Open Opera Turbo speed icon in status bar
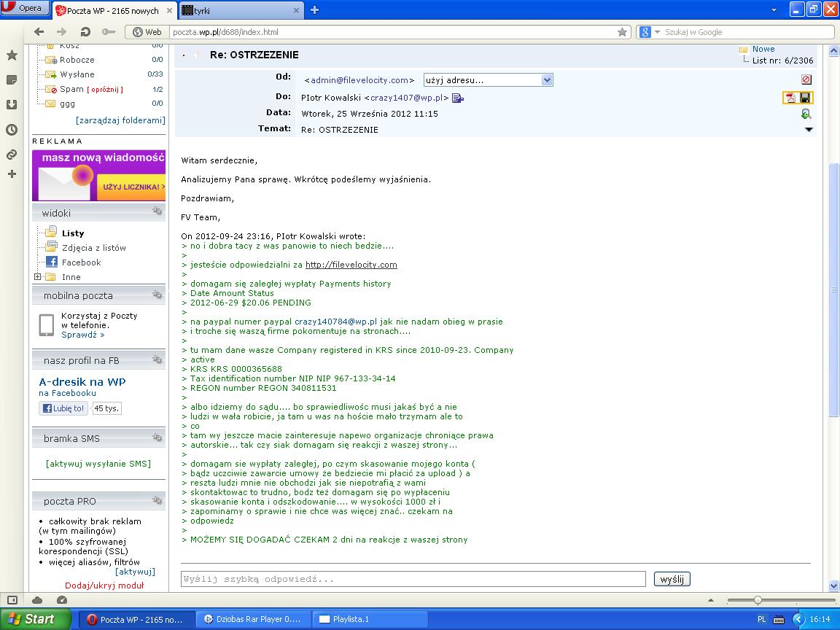This screenshot has width=840, height=630. (x=61, y=600)
